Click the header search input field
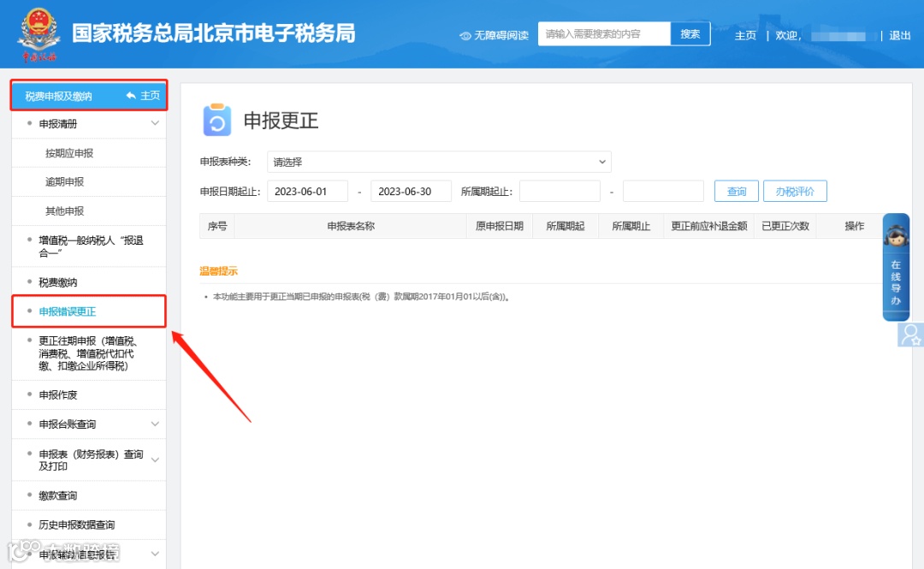 (604, 34)
